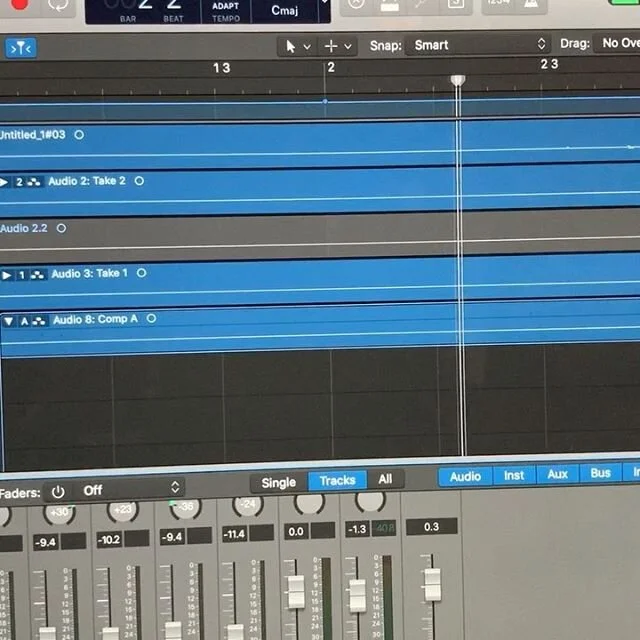Select the Marquee crosshair tool icon
Screen dimensions: 640x640
[331, 46]
